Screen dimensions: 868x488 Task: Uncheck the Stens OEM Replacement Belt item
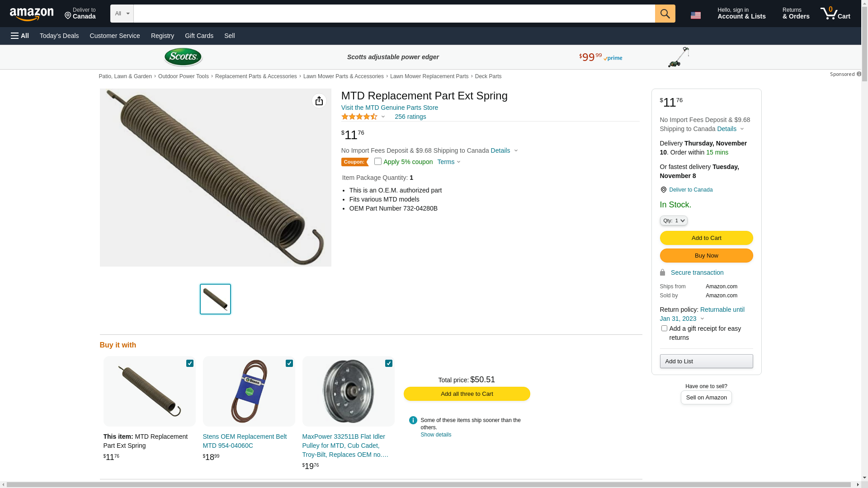click(x=289, y=363)
